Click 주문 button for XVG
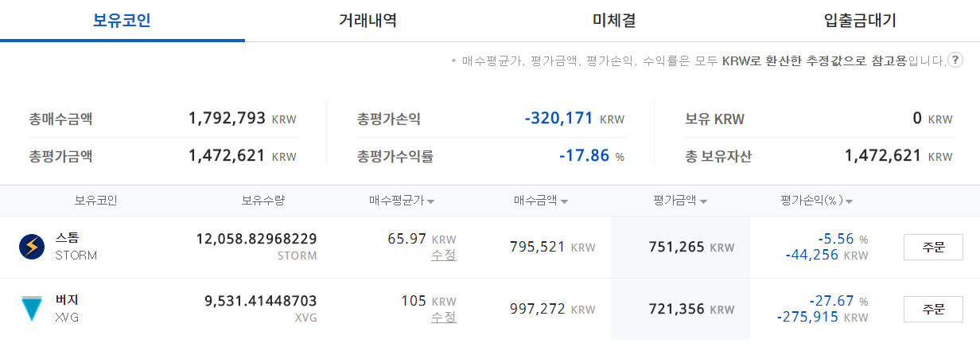The width and height of the screenshot is (980, 359). pyautogui.click(x=933, y=310)
